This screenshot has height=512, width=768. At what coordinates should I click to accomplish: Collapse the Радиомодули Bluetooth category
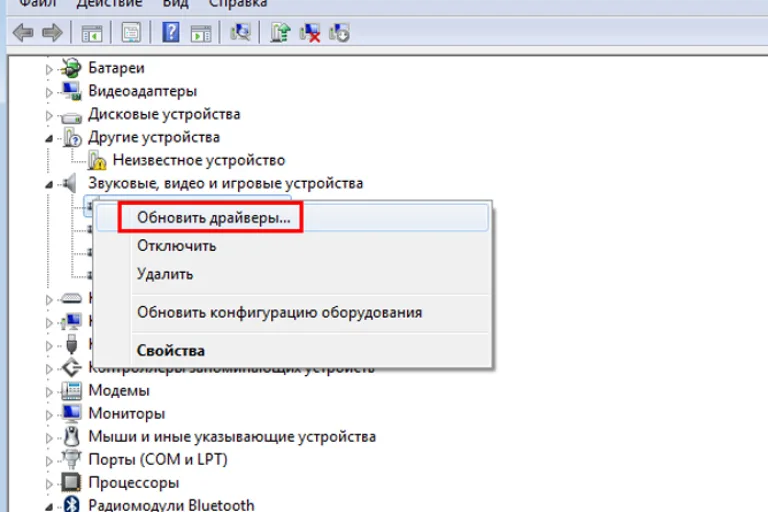click(x=48, y=507)
